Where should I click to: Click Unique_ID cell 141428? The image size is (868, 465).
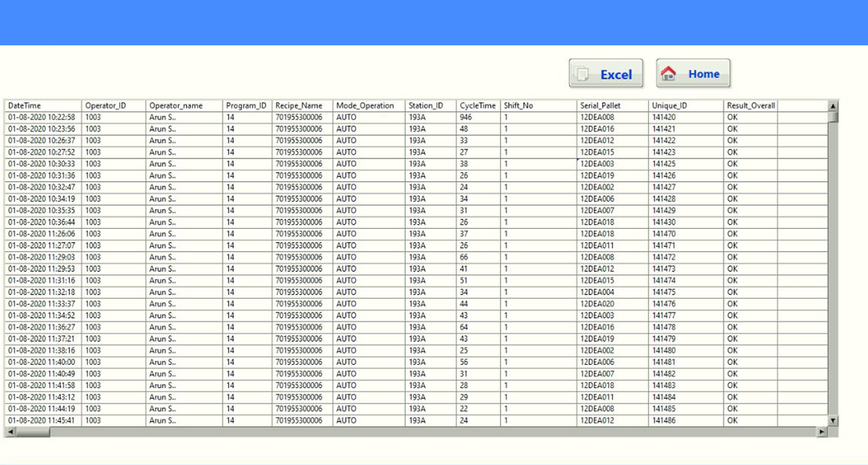[686, 199]
